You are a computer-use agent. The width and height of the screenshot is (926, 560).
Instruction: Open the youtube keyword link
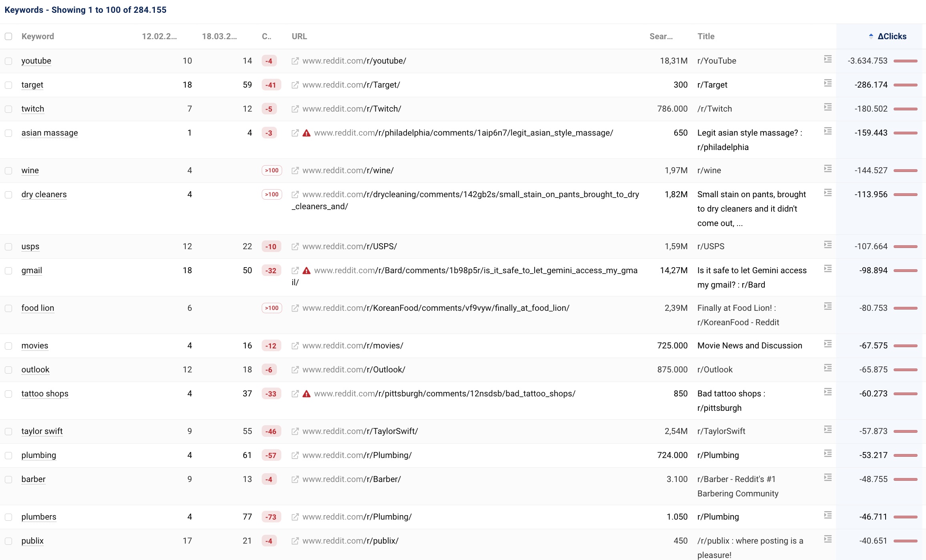[36, 61]
